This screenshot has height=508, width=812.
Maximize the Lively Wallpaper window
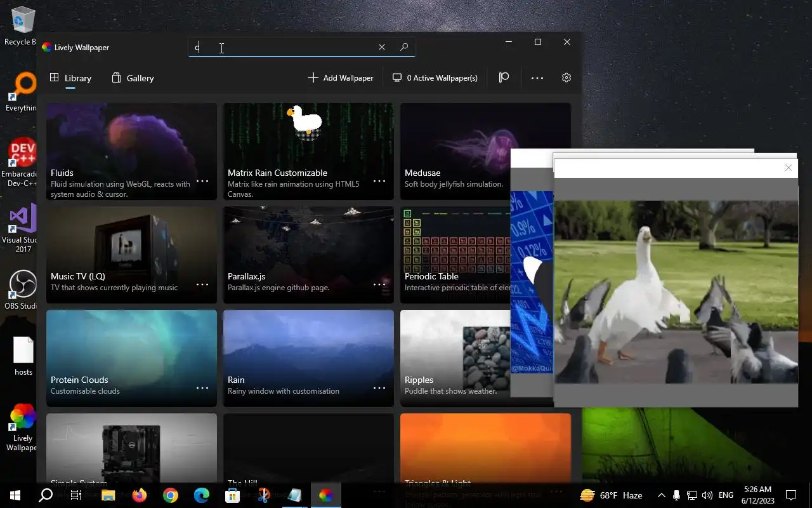pyautogui.click(x=538, y=42)
